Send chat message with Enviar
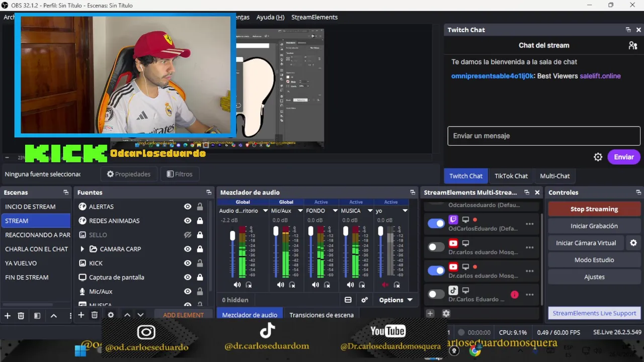Image resolution: width=644 pixels, height=362 pixels. 623,157
